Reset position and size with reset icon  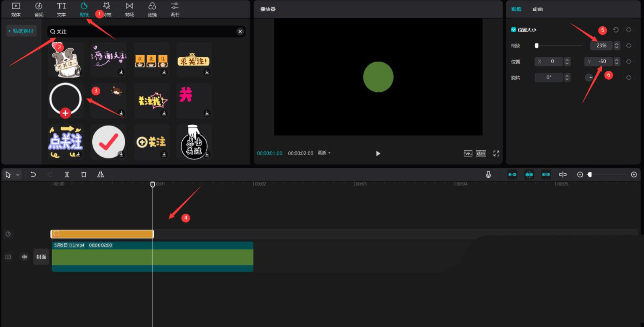616,30
